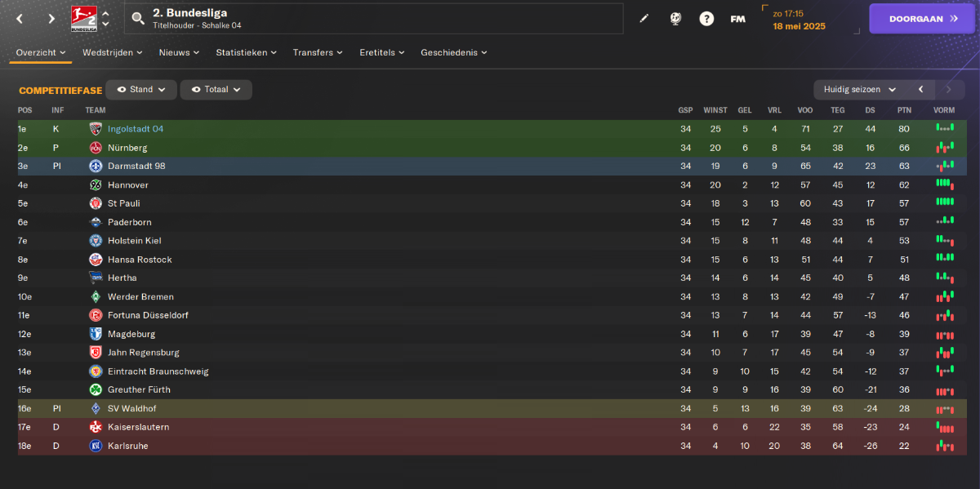Show previous season with left chevron
Image resolution: width=980 pixels, height=489 pixels.
point(920,90)
